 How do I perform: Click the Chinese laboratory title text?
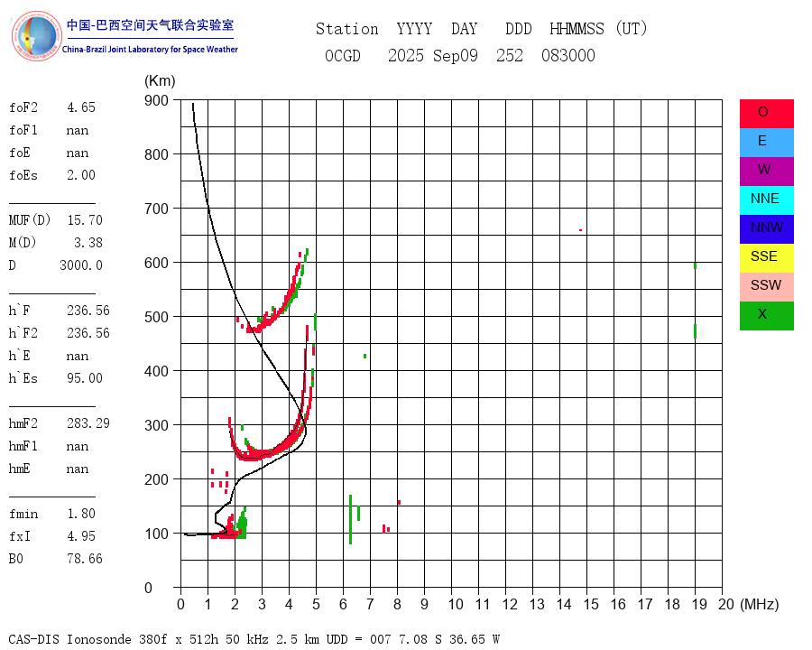(x=150, y=25)
